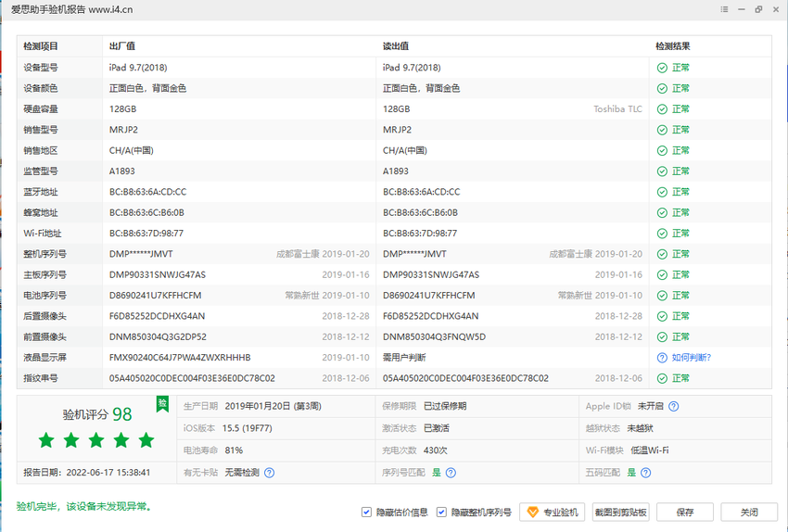Screen dimensions: 788x532
Task: Open help icon next to 序列号匹配
Action: (451, 473)
